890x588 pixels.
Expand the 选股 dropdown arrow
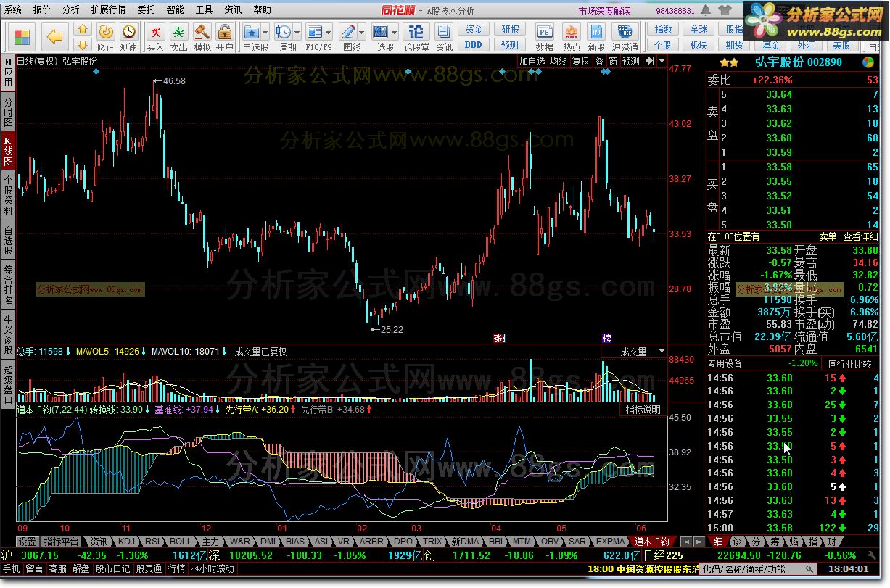click(394, 33)
